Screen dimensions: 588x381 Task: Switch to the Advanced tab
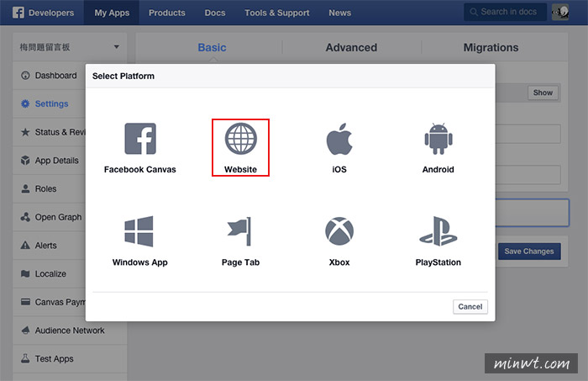point(351,48)
